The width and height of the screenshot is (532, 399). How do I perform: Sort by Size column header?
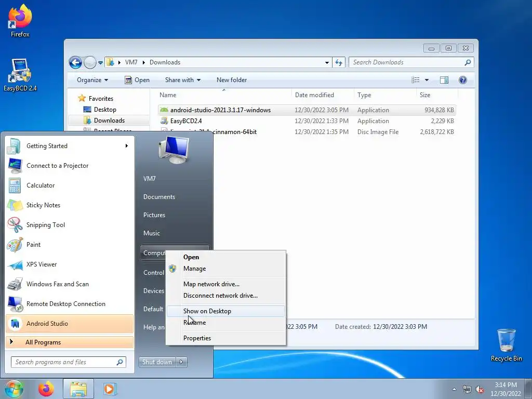[437, 95]
